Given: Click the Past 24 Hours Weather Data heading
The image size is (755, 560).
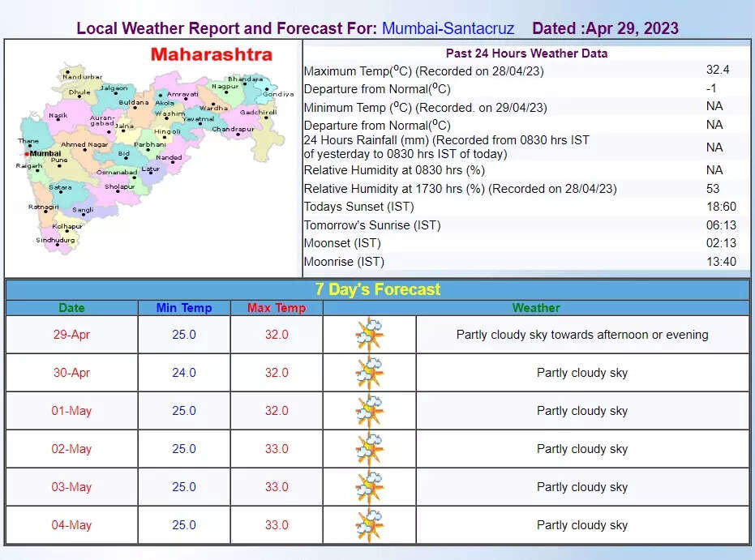Looking at the screenshot, I should click(525, 53).
